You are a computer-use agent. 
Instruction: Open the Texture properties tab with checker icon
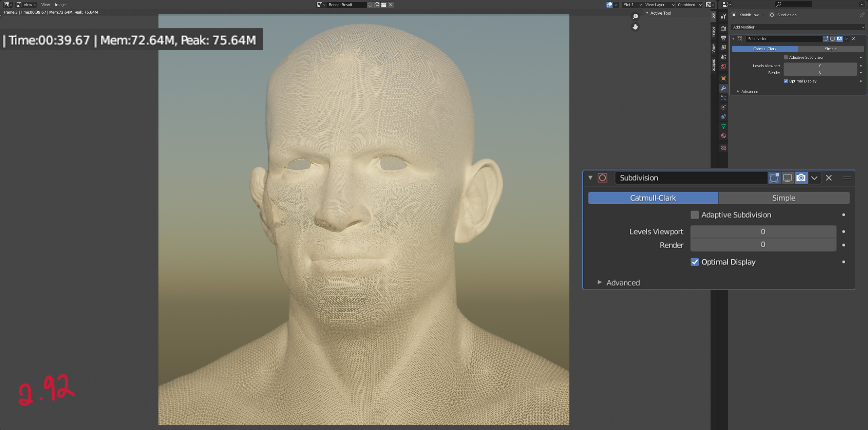[723, 148]
